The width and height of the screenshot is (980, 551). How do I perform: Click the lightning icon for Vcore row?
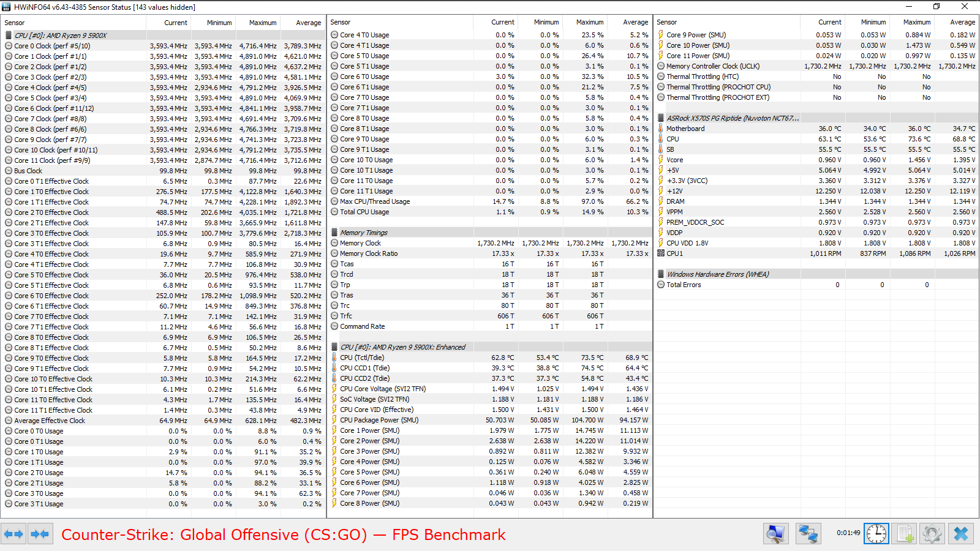[661, 160]
